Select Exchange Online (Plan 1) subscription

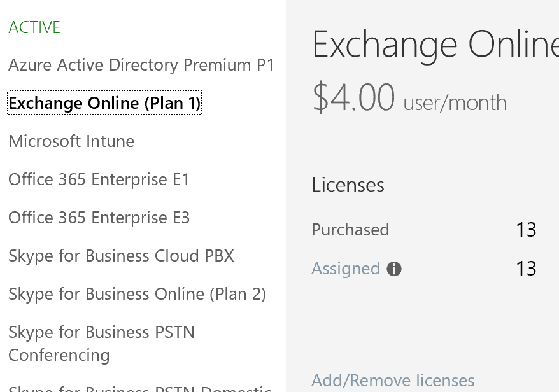(104, 102)
